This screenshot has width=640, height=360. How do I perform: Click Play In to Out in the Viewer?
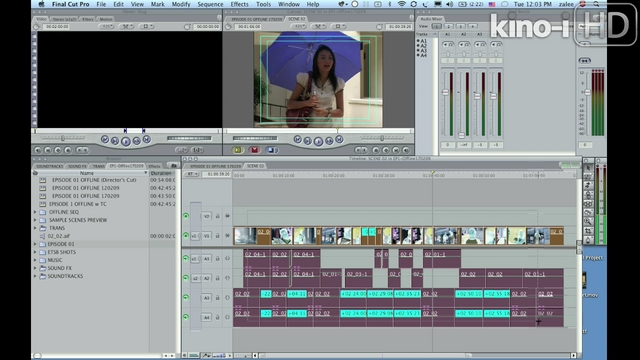click(x=115, y=141)
